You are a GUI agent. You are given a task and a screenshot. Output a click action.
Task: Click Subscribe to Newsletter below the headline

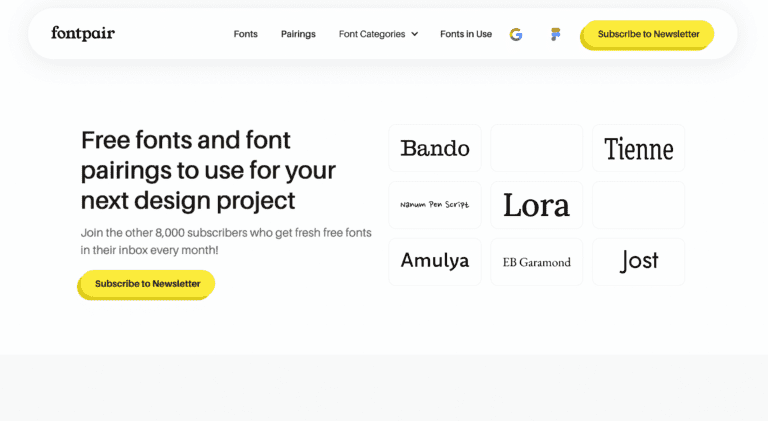(147, 284)
